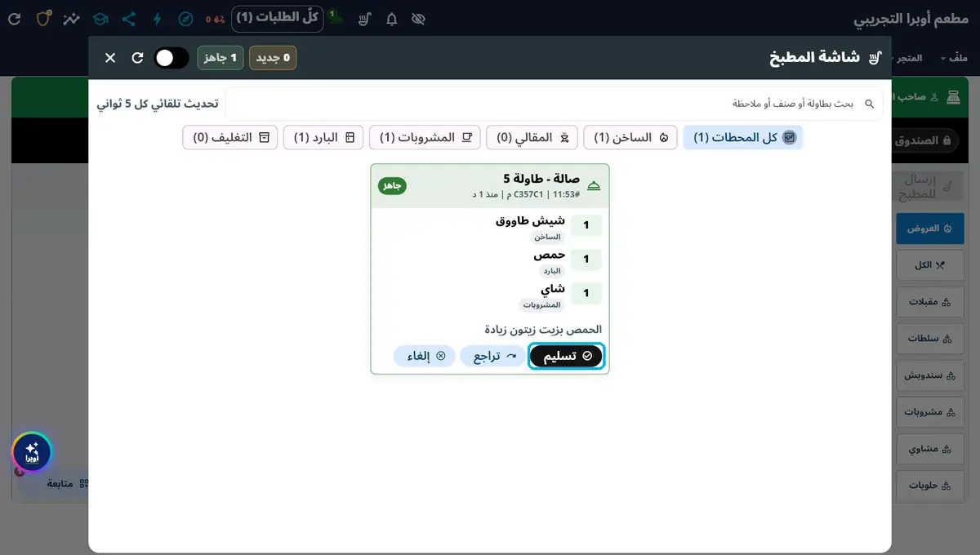Select مشروبات drinks category in background

click(930, 412)
